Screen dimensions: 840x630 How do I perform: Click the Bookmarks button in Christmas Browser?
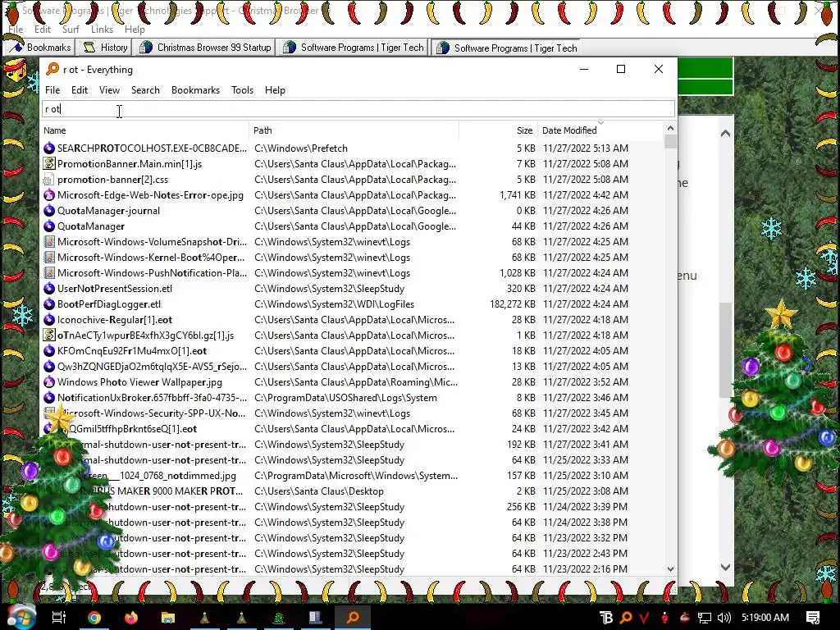39,47
